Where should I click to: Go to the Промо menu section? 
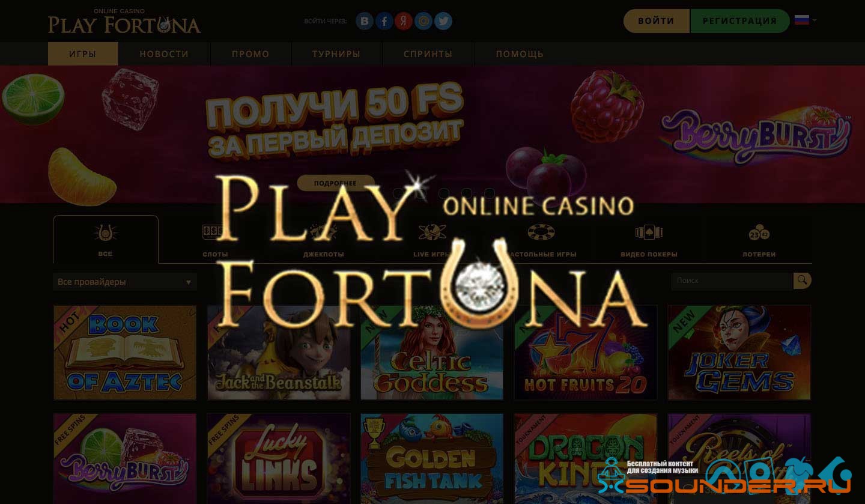click(x=250, y=53)
